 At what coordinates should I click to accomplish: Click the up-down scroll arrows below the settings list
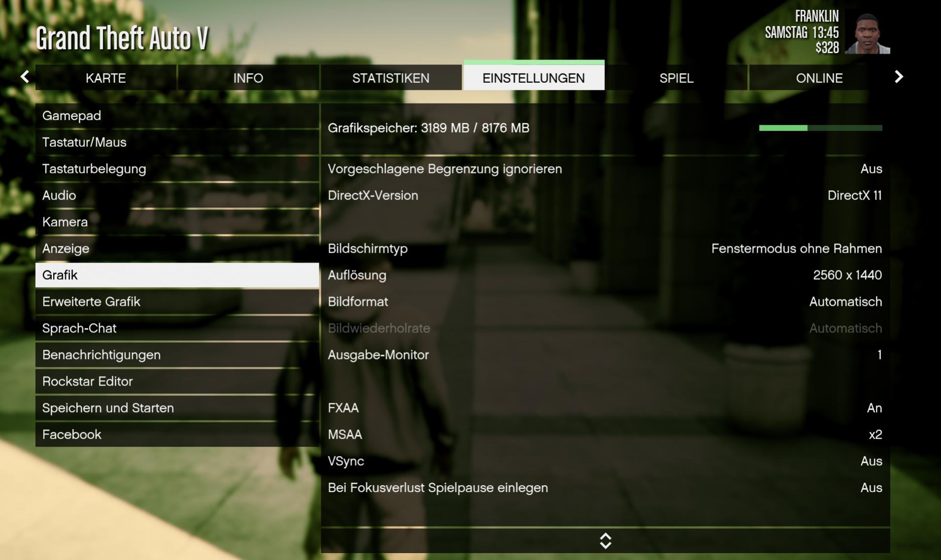(x=605, y=541)
